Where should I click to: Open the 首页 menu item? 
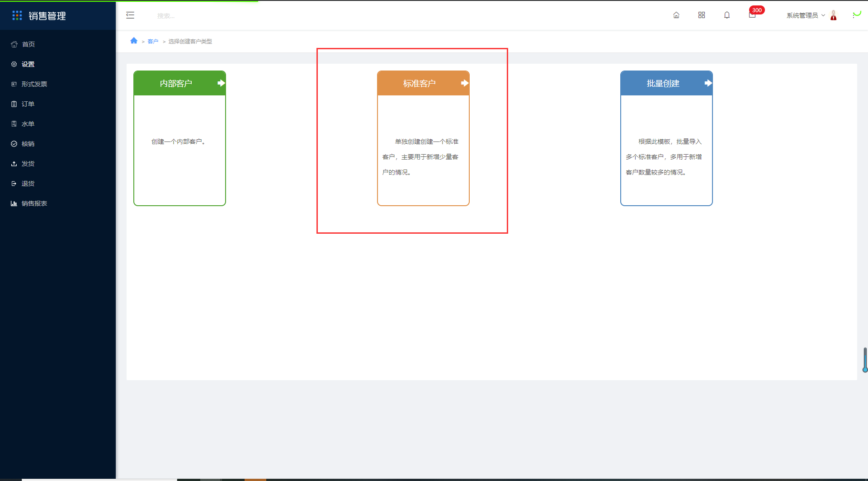(58, 44)
